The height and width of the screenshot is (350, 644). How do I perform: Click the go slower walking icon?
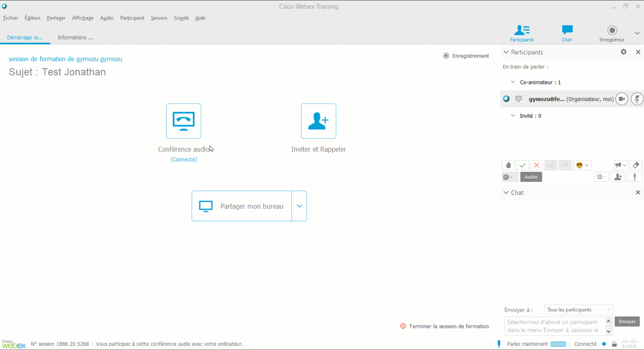tap(551, 165)
